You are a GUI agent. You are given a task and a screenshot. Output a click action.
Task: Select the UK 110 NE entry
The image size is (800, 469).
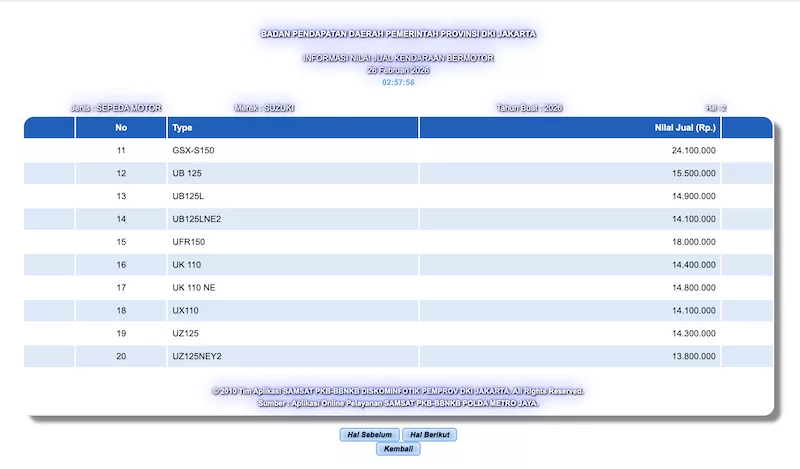193,288
